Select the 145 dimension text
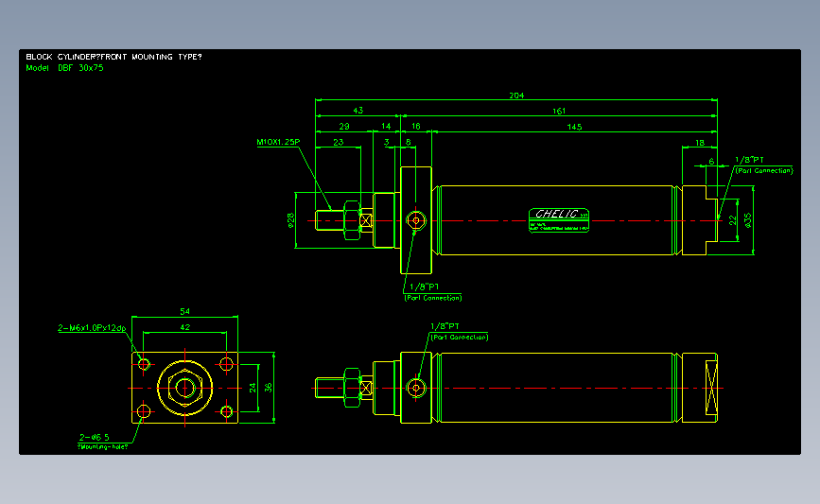Screen dimensions: 820x504 [x=574, y=127]
